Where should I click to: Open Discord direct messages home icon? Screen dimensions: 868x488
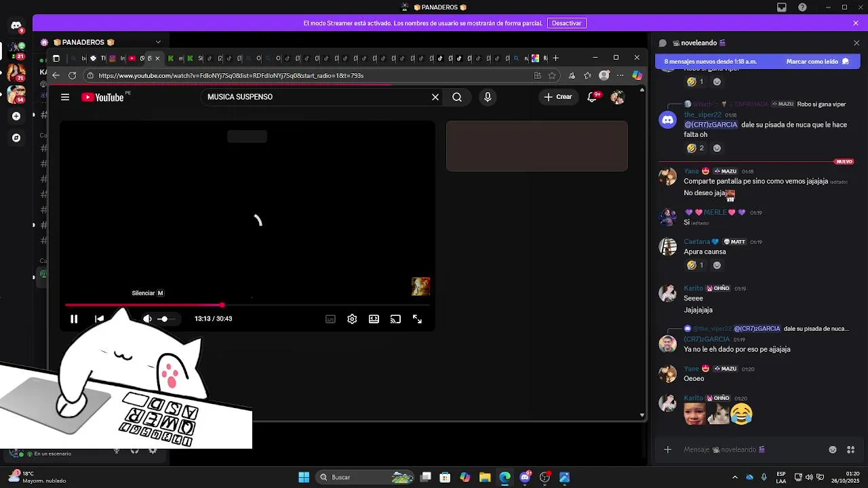click(16, 26)
